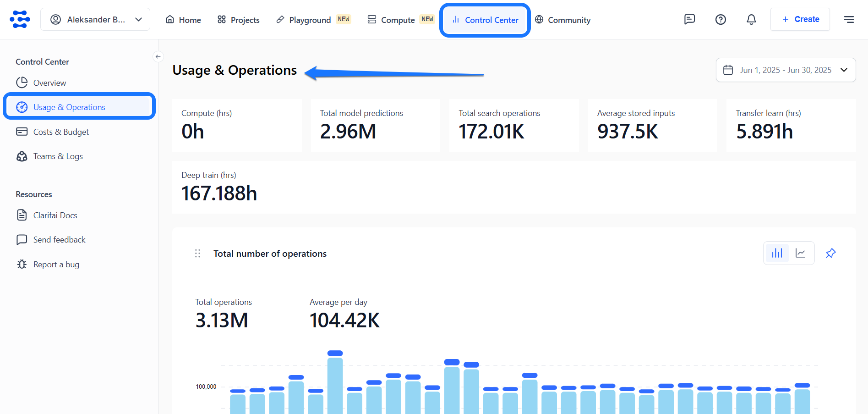The image size is (868, 414).
Task: Switch to the Compute tab
Action: [x=401, y=20]
